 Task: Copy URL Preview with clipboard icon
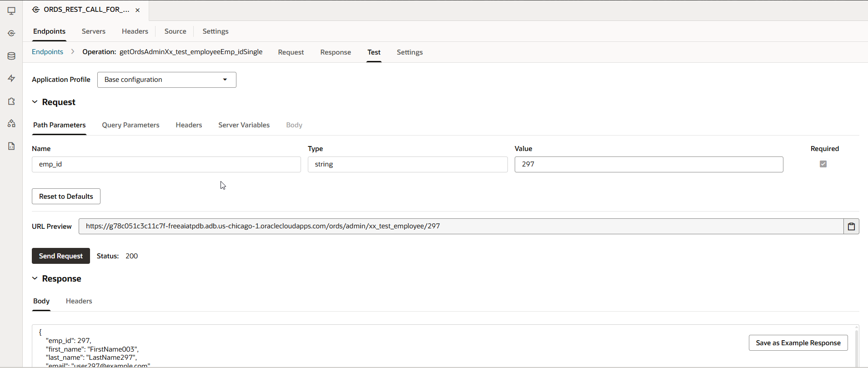pos(851,226)
